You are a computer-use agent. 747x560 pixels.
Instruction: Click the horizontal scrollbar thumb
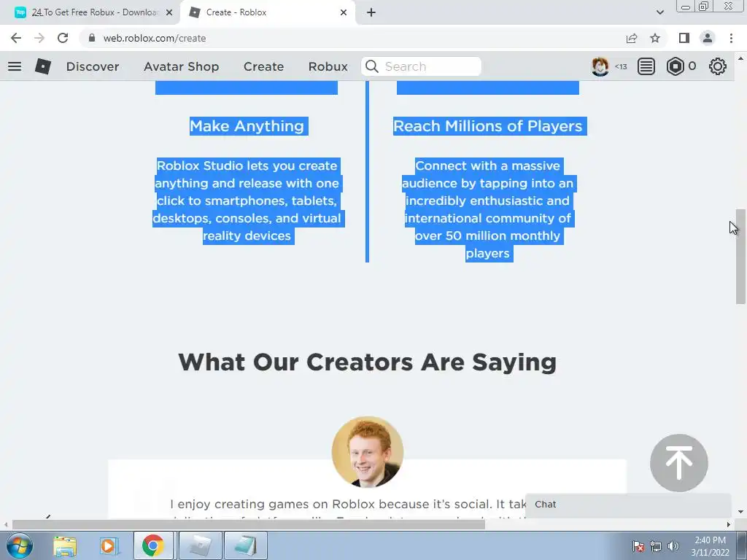pos(248,525)
